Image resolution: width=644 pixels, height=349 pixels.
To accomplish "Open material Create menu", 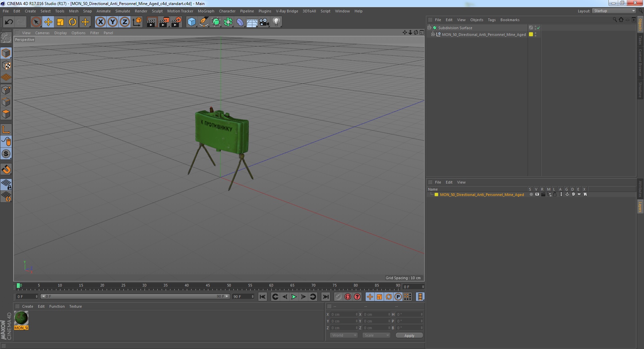I will click(28, 306).
